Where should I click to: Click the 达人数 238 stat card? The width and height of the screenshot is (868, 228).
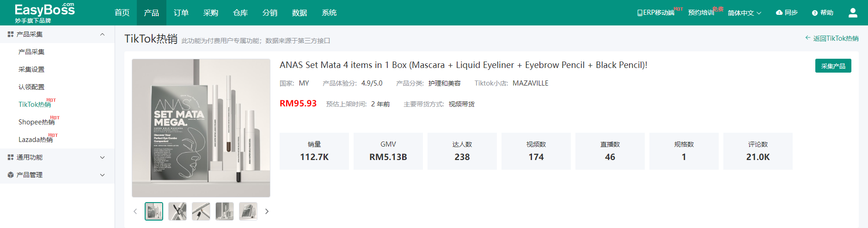(x=462, y=151)
